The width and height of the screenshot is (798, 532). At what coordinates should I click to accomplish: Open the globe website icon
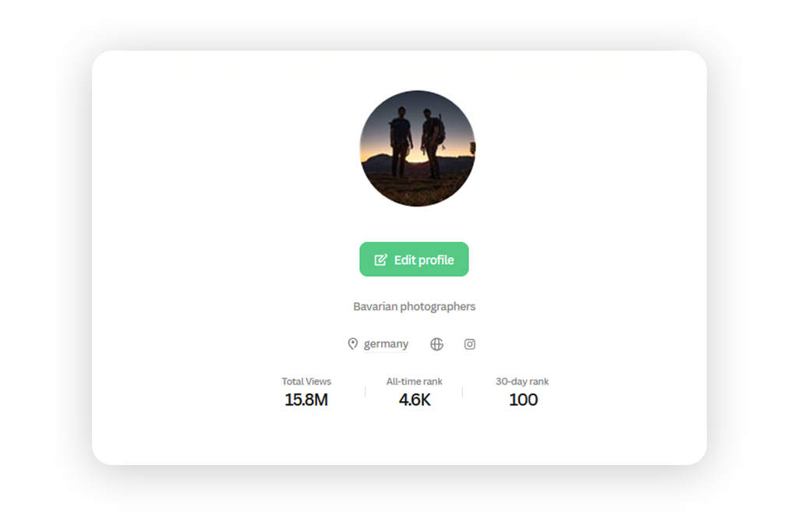(x=436, y=344)
